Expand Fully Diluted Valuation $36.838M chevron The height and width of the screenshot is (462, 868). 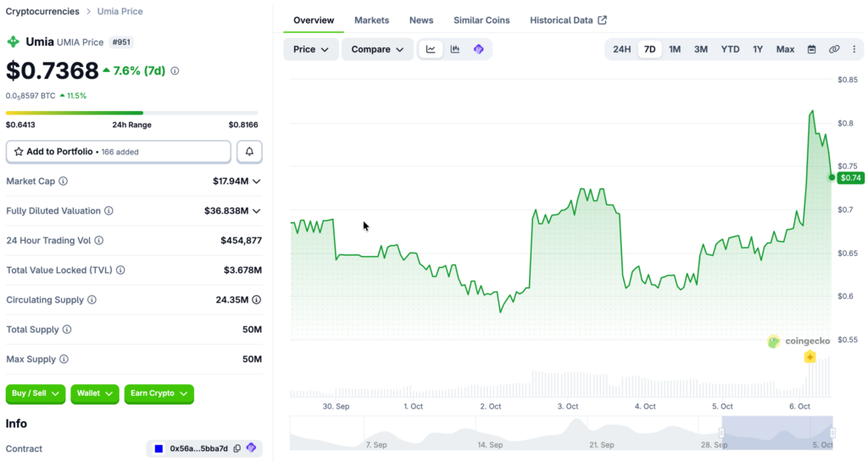coord(256,211)
